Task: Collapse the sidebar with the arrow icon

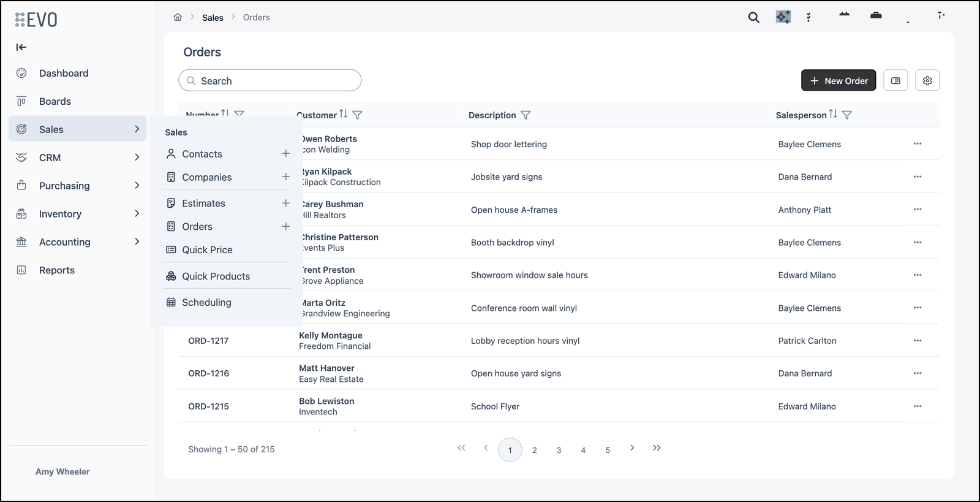Action: 21,47
